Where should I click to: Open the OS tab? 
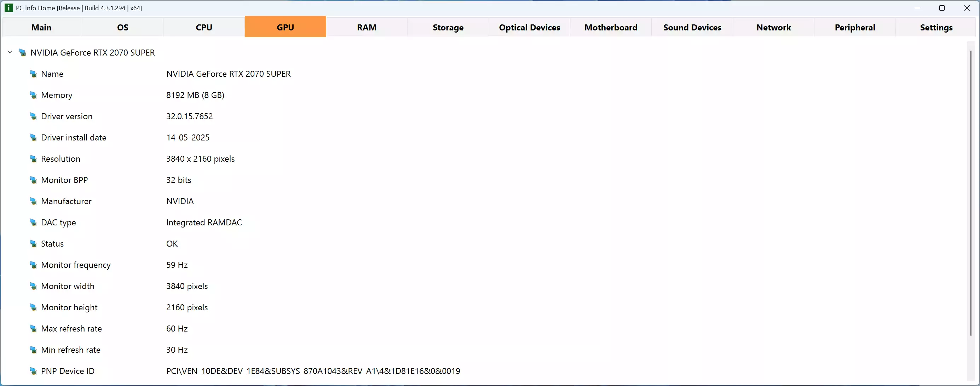click(x=122, y=27)
